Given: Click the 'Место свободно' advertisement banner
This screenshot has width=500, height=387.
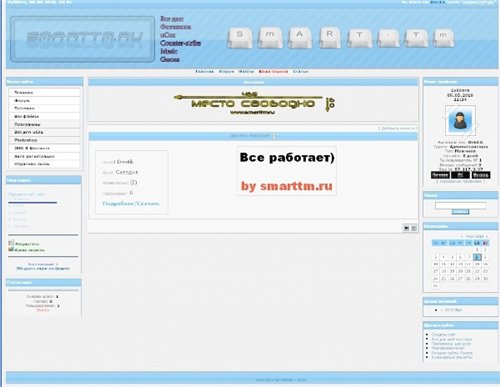Looking at the screenshot, I should tap(254, 103).
